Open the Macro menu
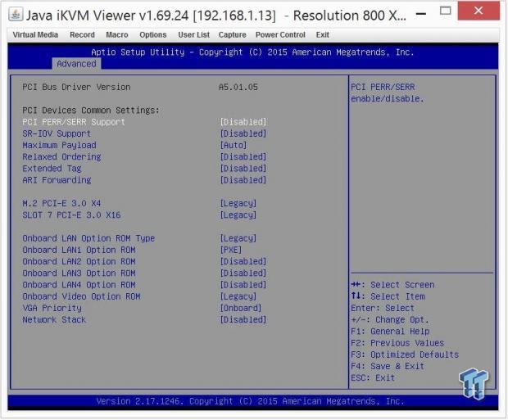The height and width of the screenshot is (420, 508). point(117,34)
